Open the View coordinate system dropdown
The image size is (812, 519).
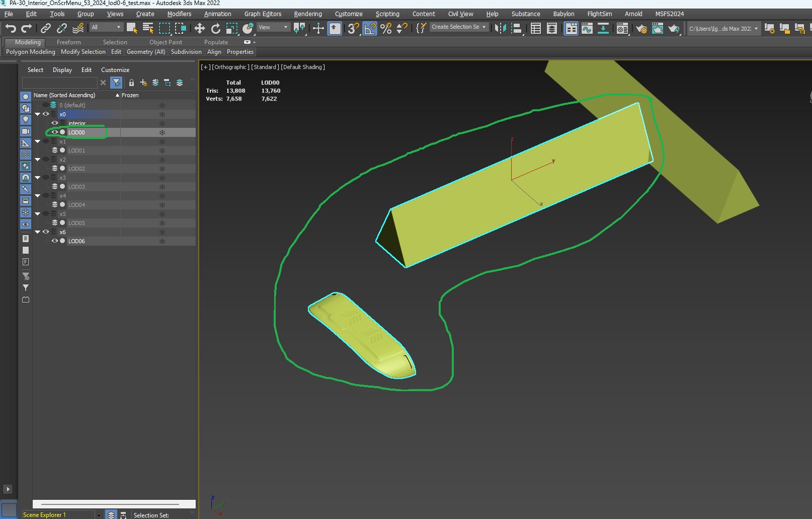point(273,27)
